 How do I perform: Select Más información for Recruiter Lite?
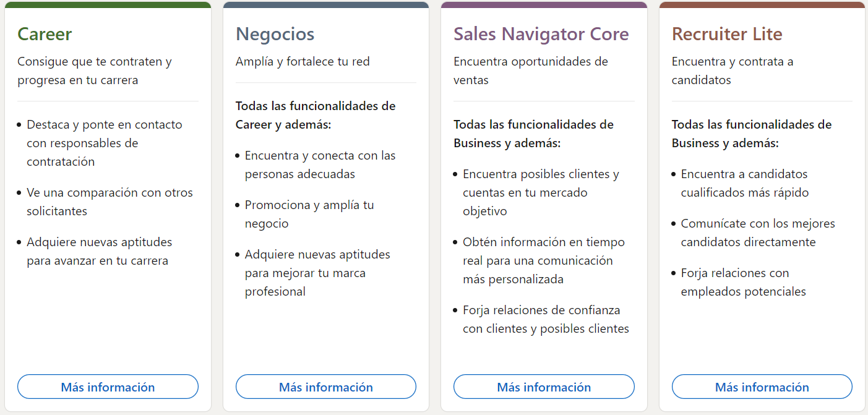(x=762, y=387)
